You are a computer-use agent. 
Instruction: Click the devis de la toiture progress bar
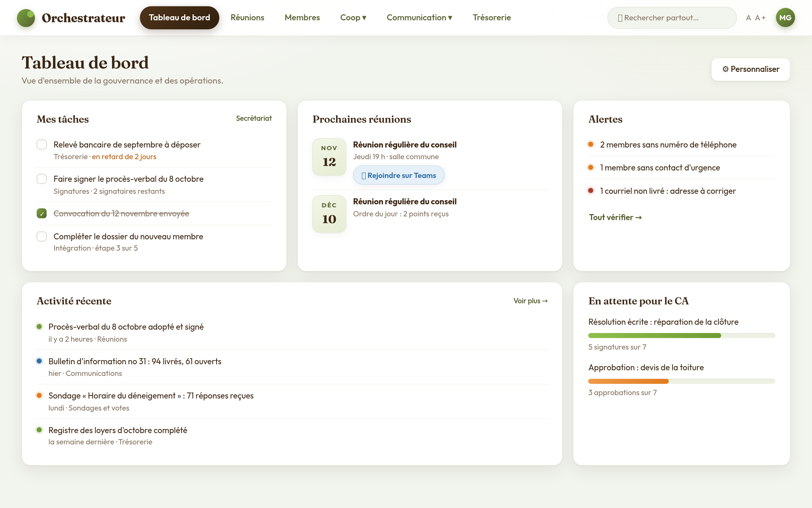click(x=682, y=381)
